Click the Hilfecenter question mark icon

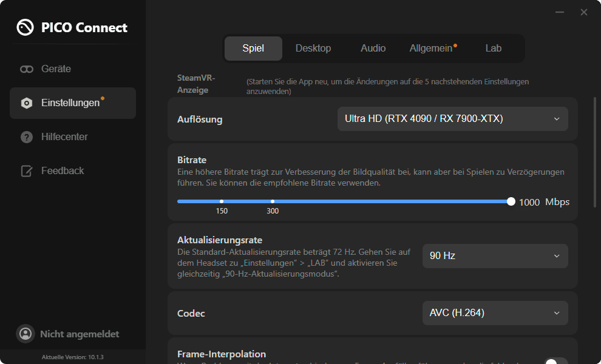27,137
